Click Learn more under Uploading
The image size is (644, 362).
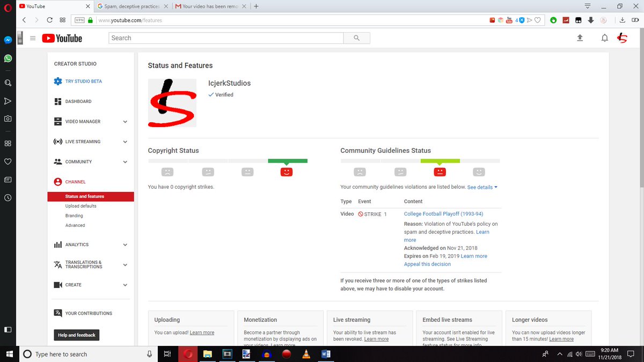202,333
